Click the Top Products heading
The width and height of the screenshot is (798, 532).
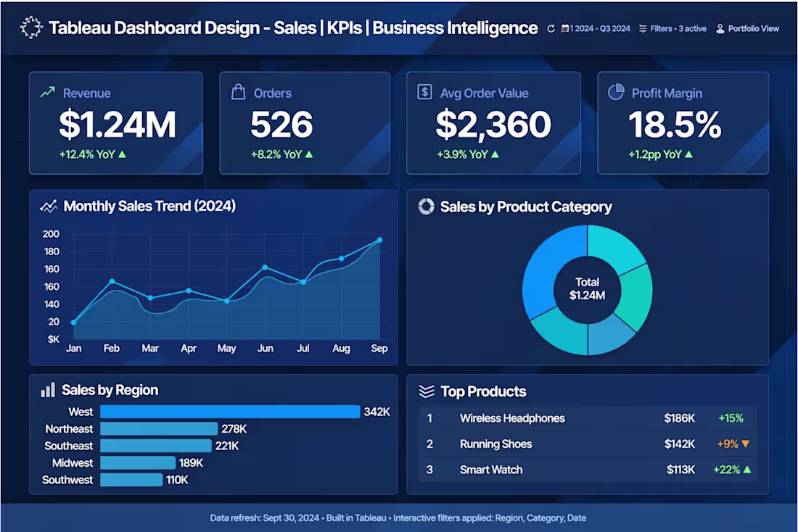[483, 391]
